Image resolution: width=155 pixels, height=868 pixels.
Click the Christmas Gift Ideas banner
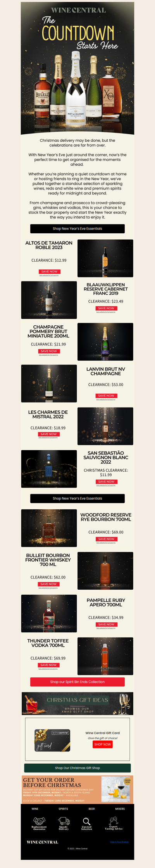pyautogui.click(x=77, y=703)
